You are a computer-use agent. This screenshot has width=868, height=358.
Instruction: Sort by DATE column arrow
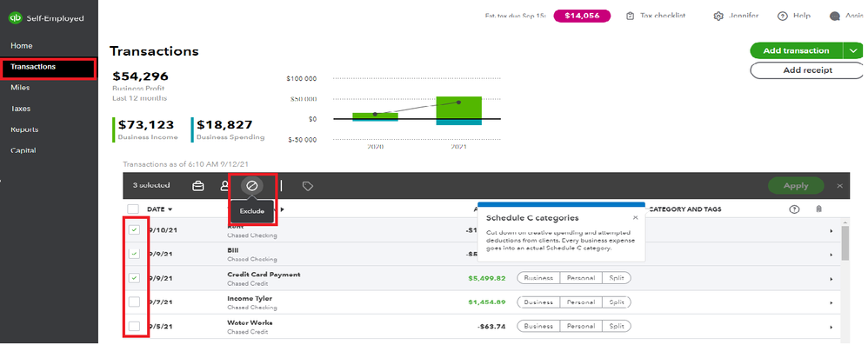tap(170, 209)
